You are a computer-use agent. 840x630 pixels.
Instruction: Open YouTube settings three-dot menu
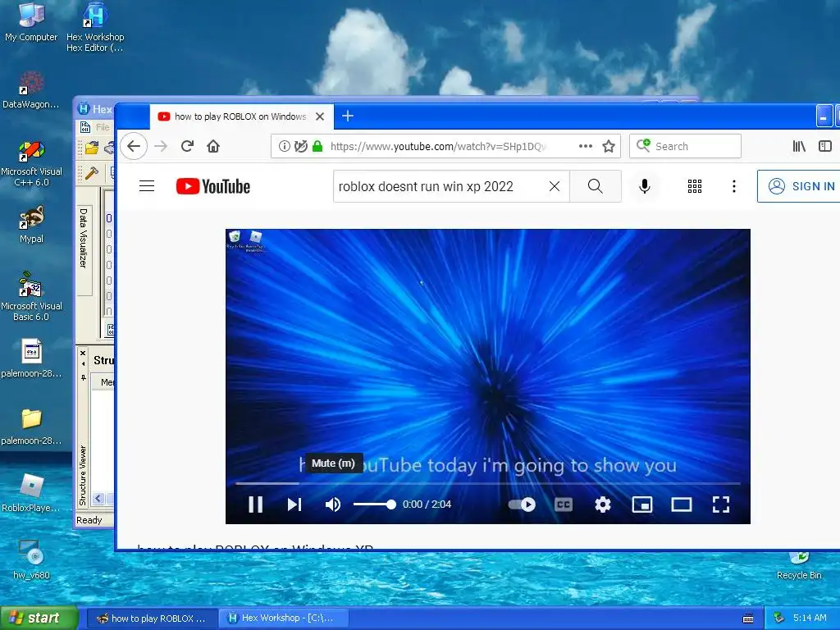[x=734, y=186]
